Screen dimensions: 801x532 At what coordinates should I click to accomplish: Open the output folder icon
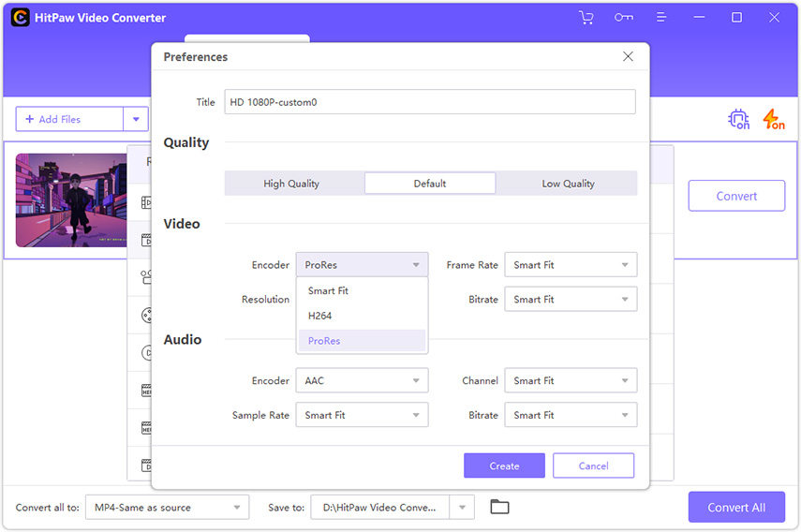pos(499,507)
